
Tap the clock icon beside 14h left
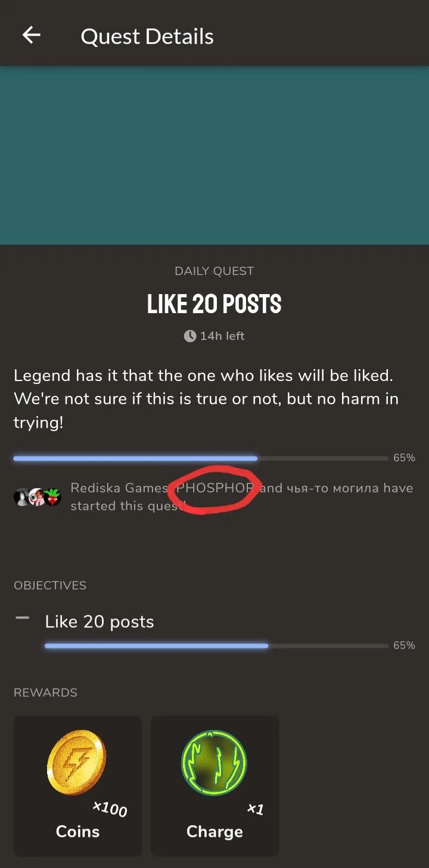point(190,336)
